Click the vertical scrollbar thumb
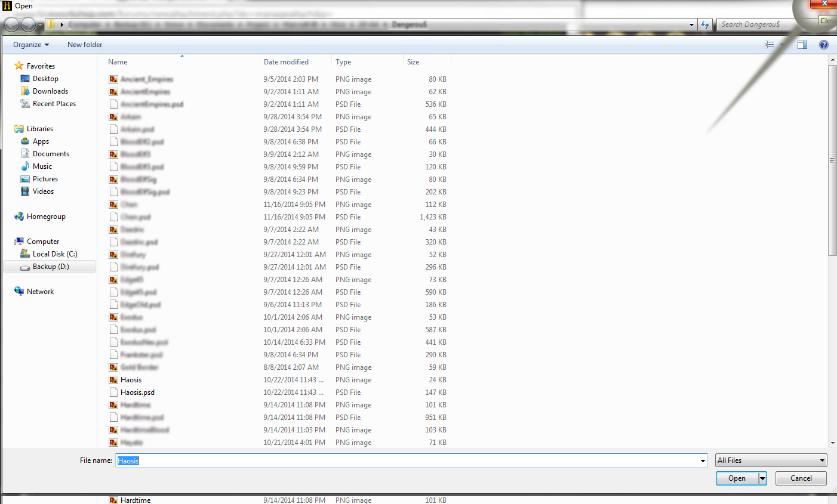The image size is (837, 504). coord(832,160)
